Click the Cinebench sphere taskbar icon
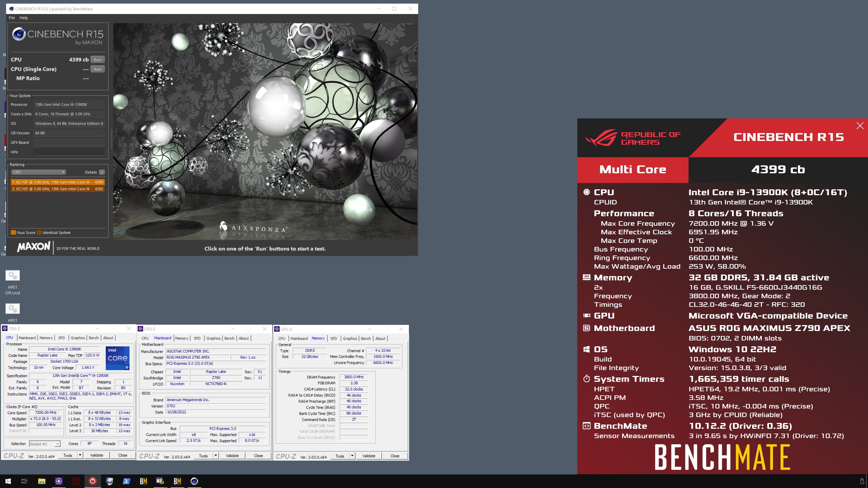 pyautogui.click(x=194, y=481)
